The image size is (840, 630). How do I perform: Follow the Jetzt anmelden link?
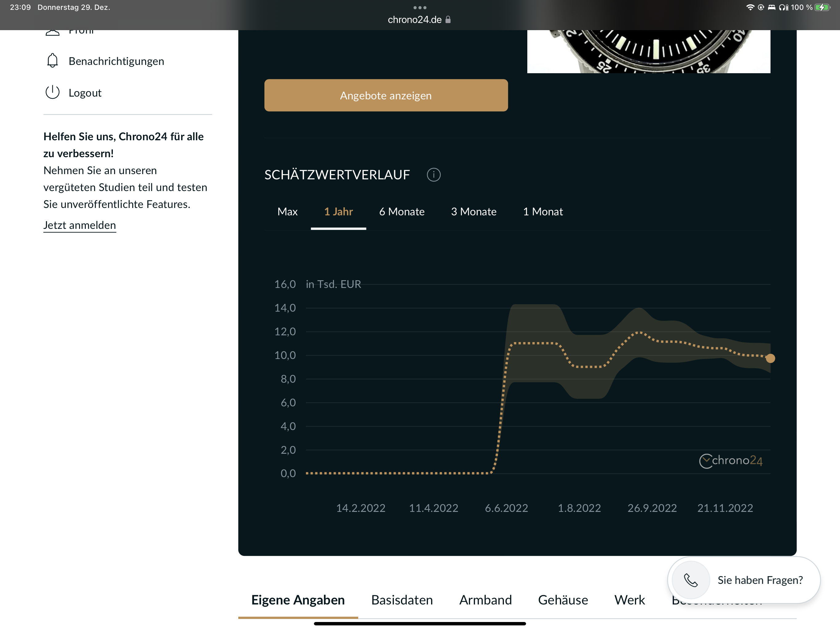[80, 225]
